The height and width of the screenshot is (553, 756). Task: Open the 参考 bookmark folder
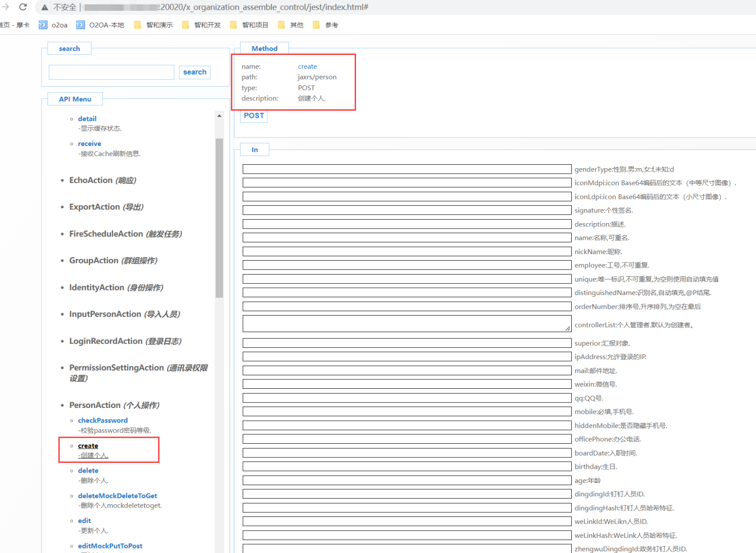click(x=326, y=25)
